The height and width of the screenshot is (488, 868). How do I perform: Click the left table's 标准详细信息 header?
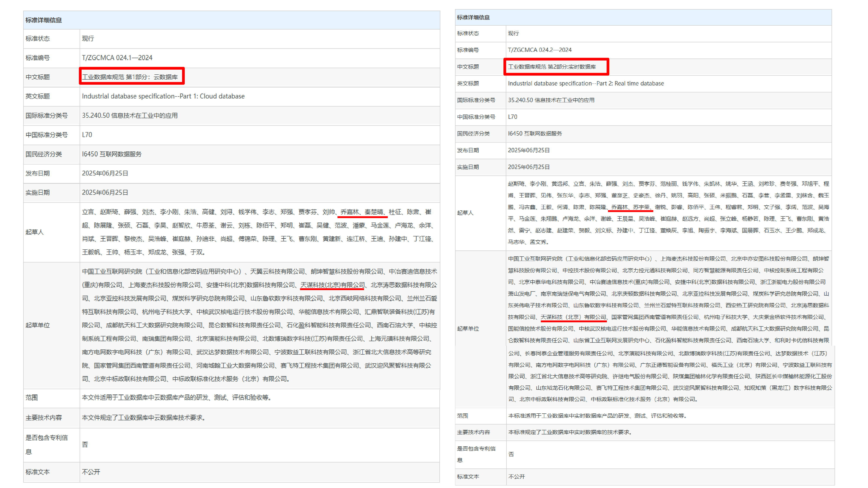click(43, 20)
